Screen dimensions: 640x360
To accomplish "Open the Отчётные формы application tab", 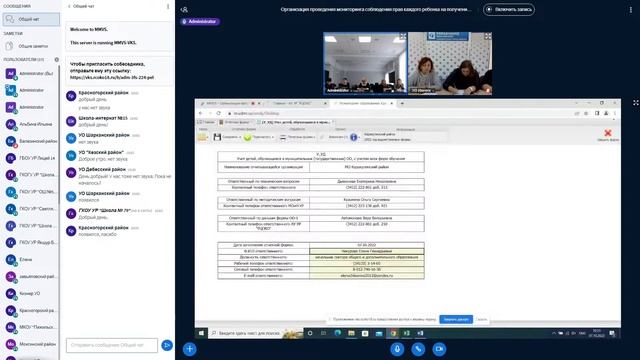I will [236, 122].
